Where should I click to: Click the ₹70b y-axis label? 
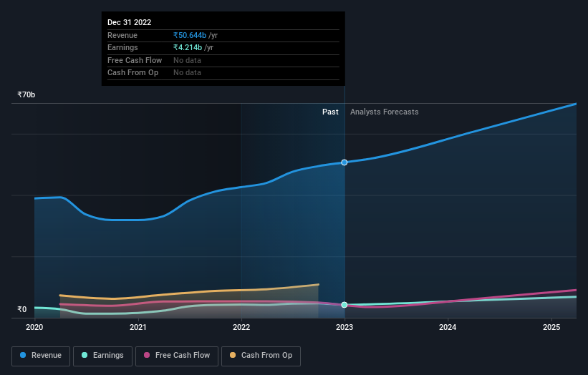(x=26, y=94)
